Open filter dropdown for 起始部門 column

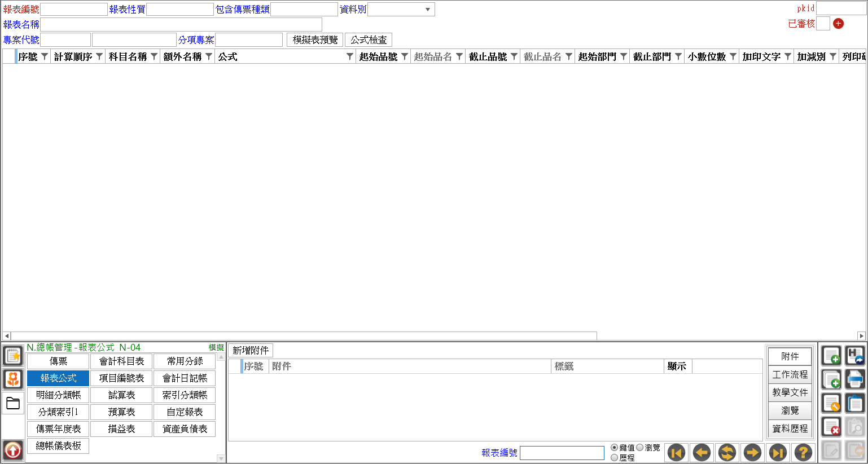coord(624,56)
